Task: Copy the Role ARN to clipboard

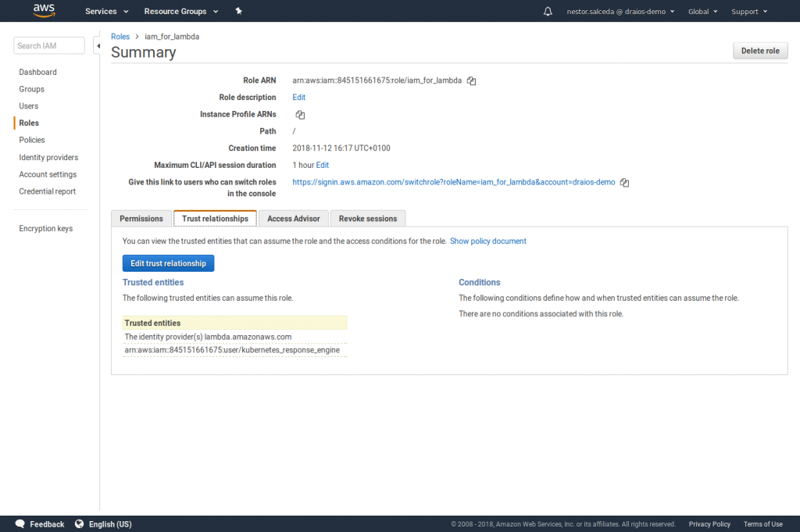Action: point(471,80)
